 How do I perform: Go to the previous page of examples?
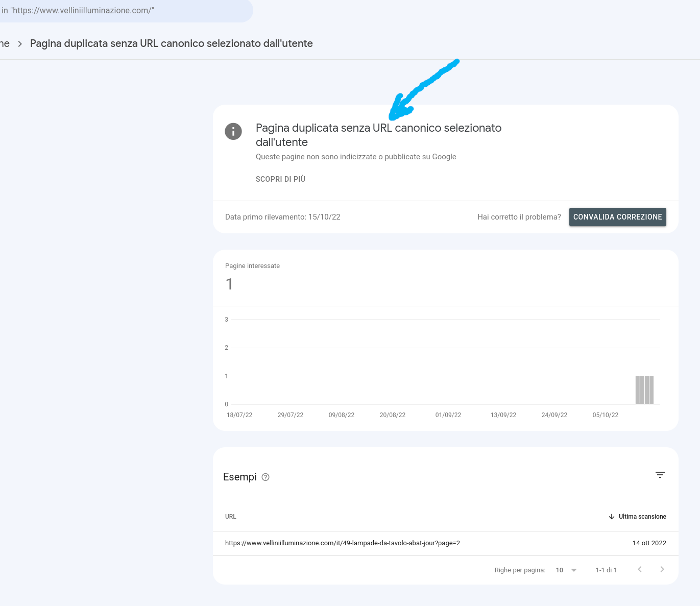coord(639,569)
